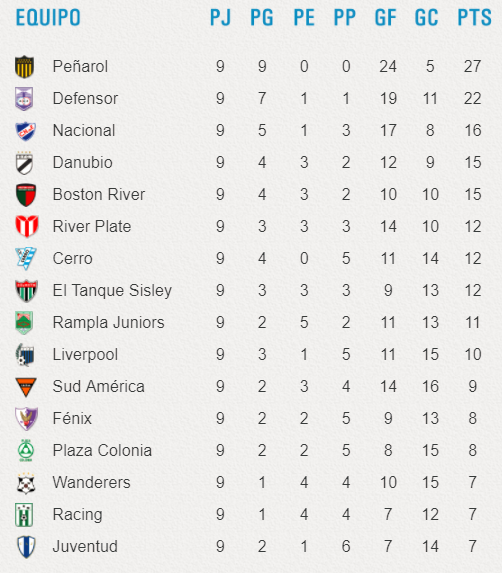Screen dimensions: 502x573
Task: Click the Plaza Colonia green badge
Action: (x=26, y=451)
